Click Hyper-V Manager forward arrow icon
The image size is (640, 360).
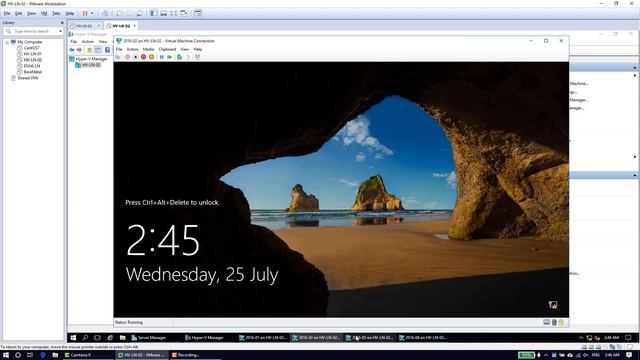click(x=80, y=50)
